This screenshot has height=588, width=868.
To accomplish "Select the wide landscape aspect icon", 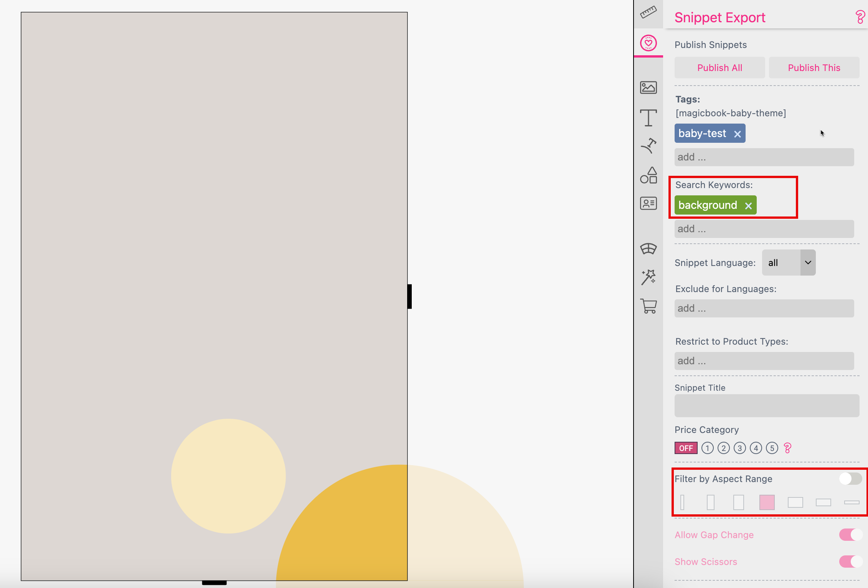I will (x=823, y=502).
